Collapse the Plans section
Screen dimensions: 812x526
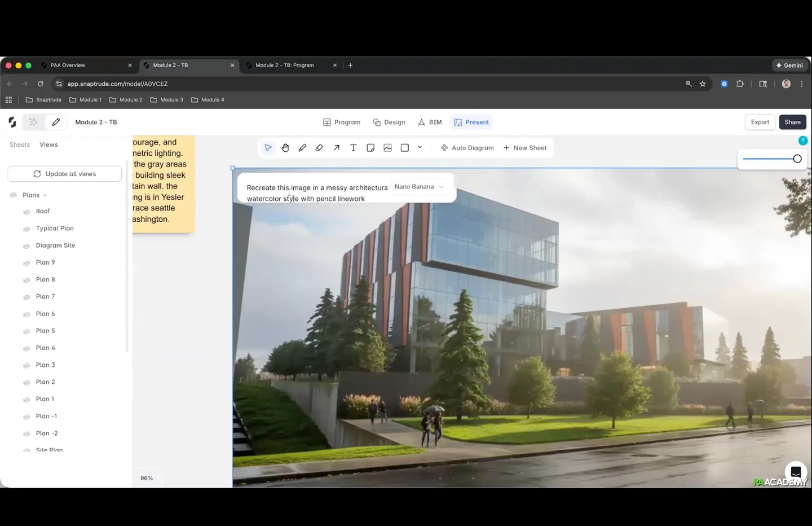[x=45, y=195]
